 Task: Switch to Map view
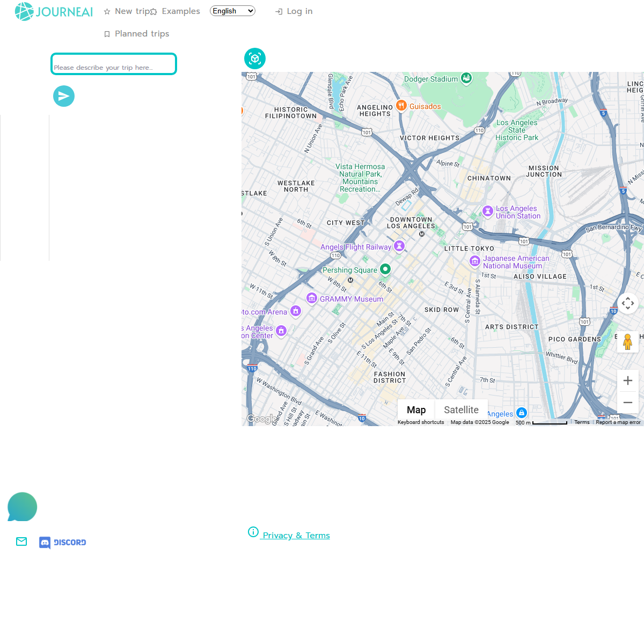[x=416, y=410]
